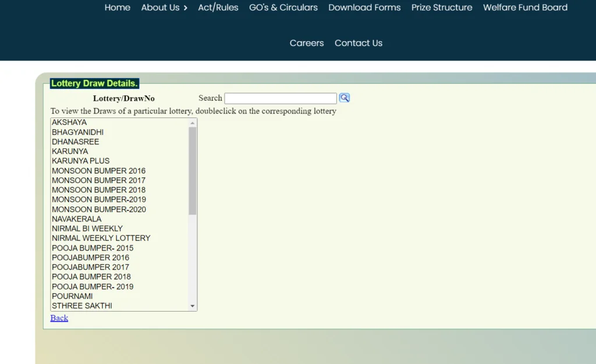Click the Lottery/DrawNo column label
The width and height of the screenshot is (596, 364).
click(124, 98)
